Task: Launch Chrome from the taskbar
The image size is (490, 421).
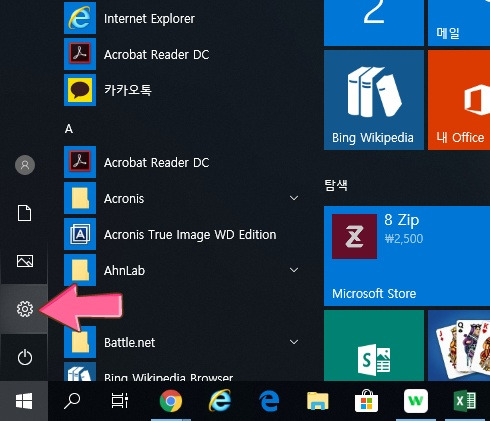Action: pos(171,401)
